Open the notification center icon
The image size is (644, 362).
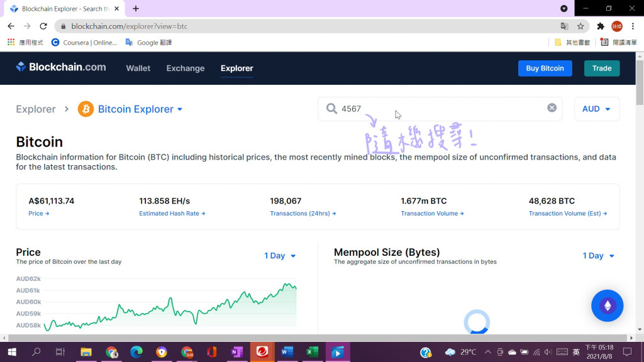tap(627, 352)
